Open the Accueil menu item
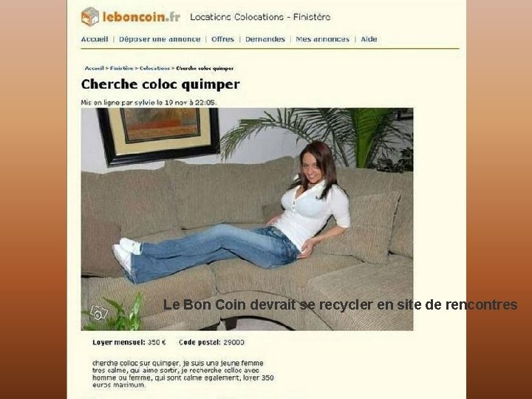532x399 pixels. click(95, 39)
